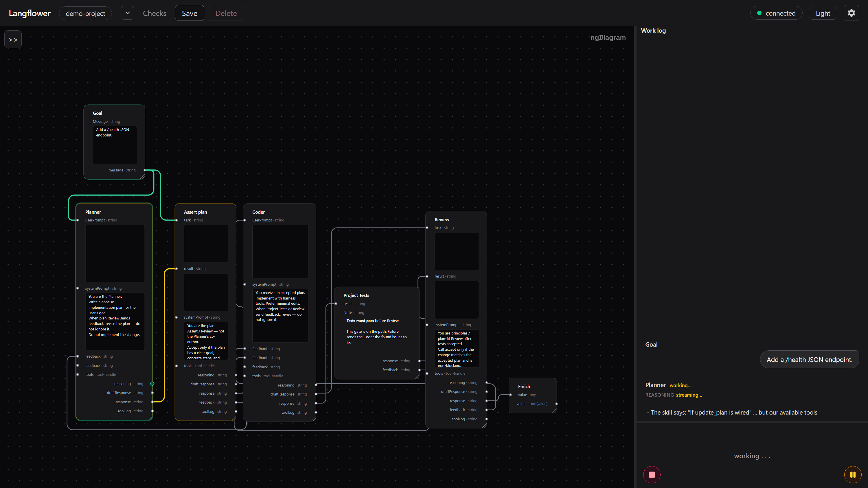This screenshot has width=868, height=488.
Task: Select the Review node title
Action: click(442, 219)
